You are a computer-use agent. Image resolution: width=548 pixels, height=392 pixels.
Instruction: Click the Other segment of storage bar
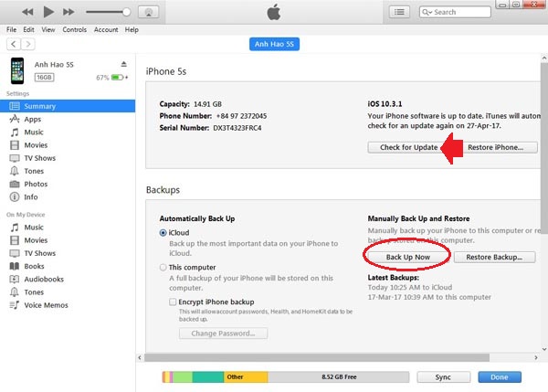246,377
